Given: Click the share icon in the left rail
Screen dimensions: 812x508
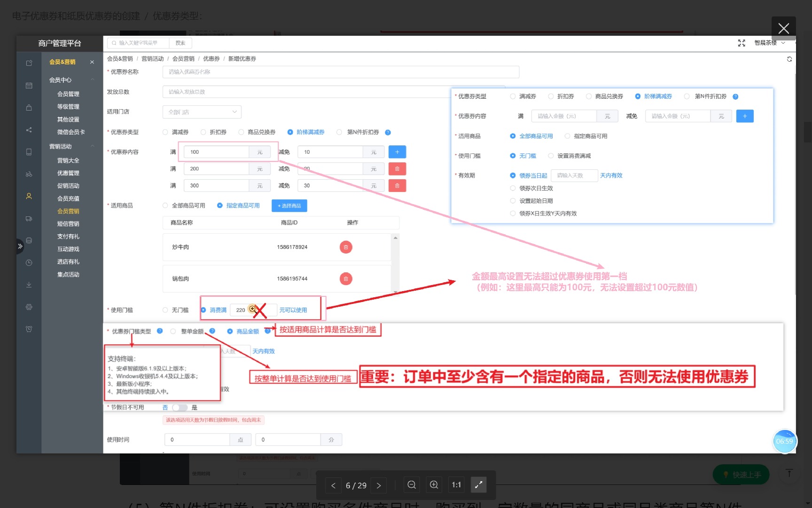Looking at the screenshot, I should 29,130.
